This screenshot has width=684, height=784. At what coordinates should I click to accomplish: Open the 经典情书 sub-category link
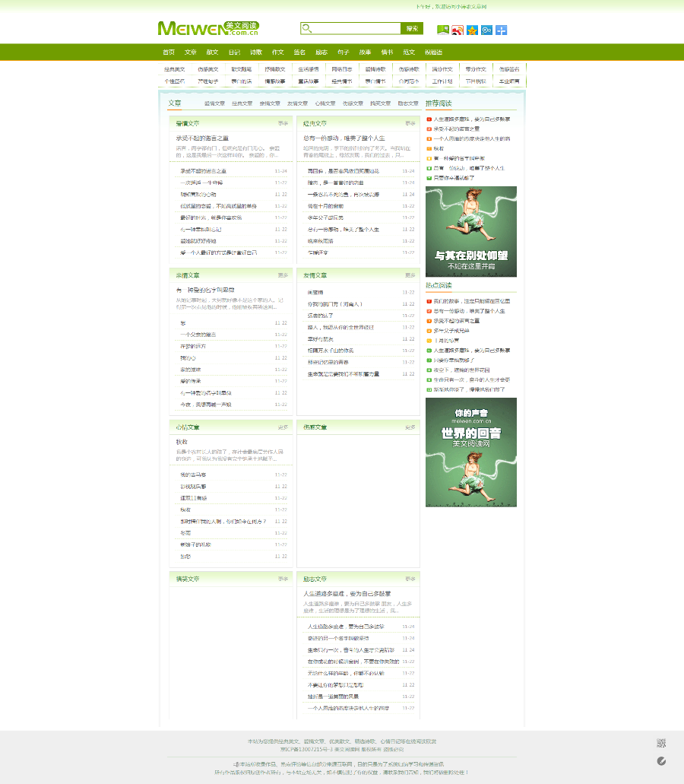point(342,81)
